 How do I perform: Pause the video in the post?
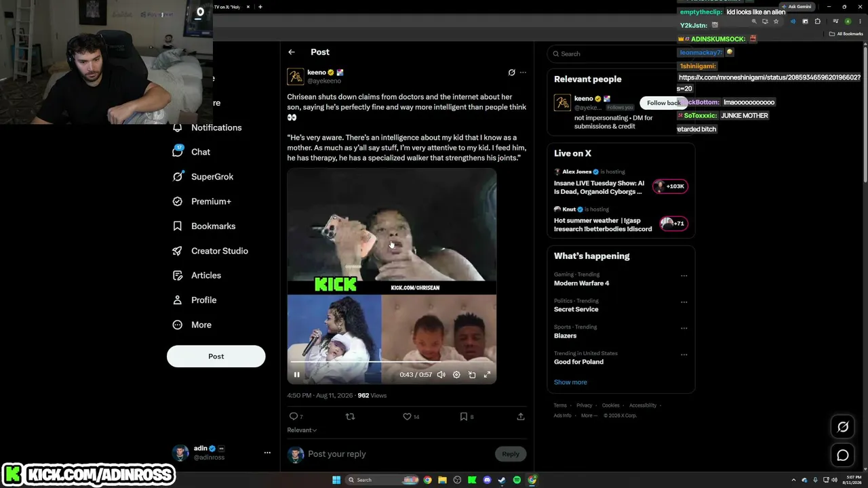296,375
